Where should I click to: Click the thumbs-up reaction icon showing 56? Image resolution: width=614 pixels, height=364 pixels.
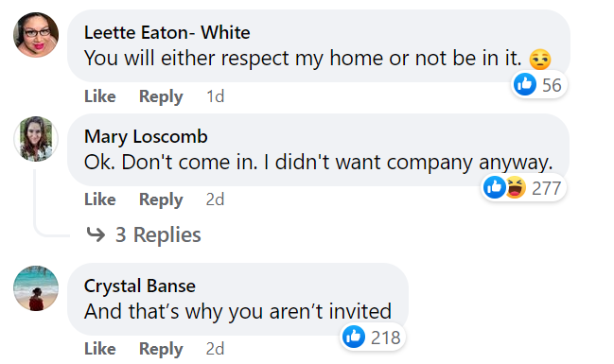(x=525, y=84)
